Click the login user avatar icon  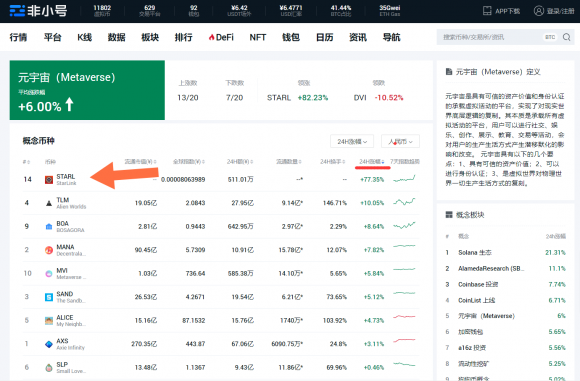coord(539,11)
